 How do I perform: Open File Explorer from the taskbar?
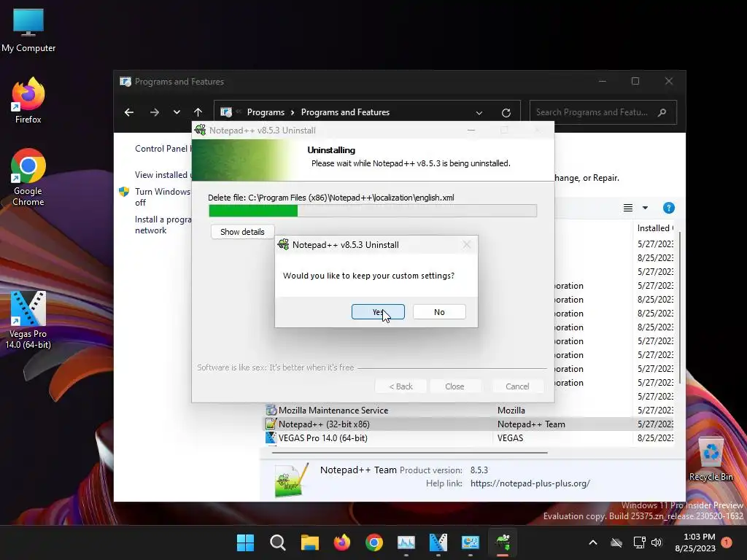(309, 542)
